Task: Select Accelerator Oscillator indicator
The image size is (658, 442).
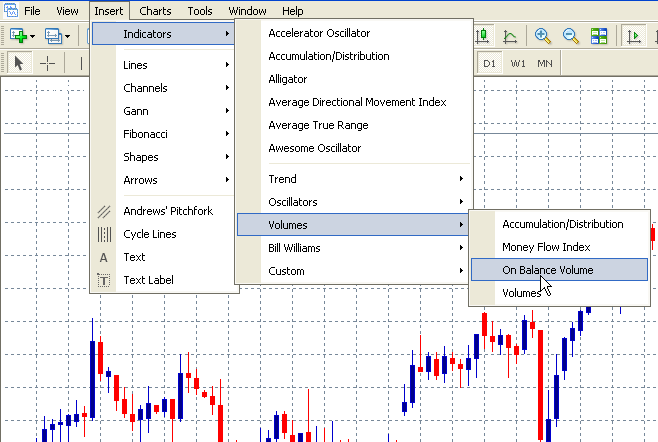Action: pyautogui.click(x=353, y=33)
